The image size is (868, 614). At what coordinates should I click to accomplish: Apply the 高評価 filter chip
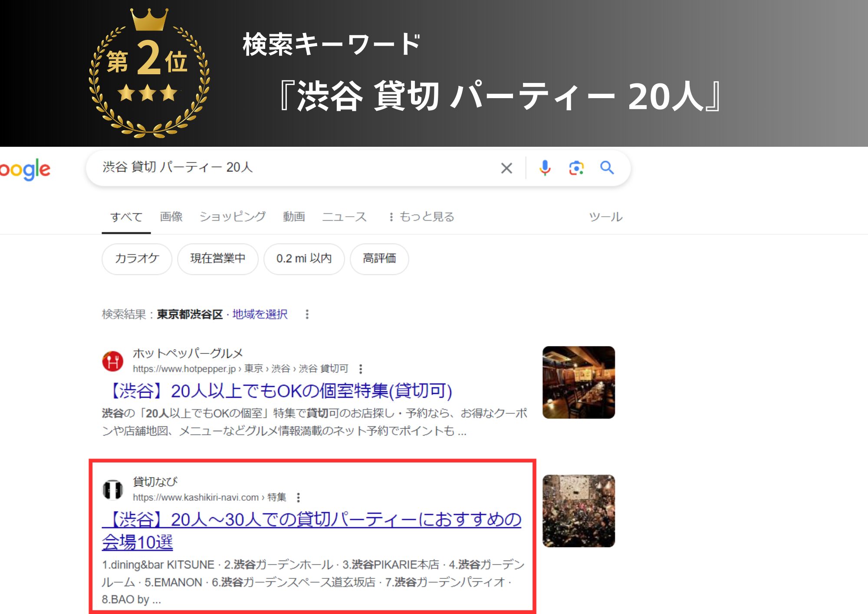pyautogui.click(x=379, y=259)
